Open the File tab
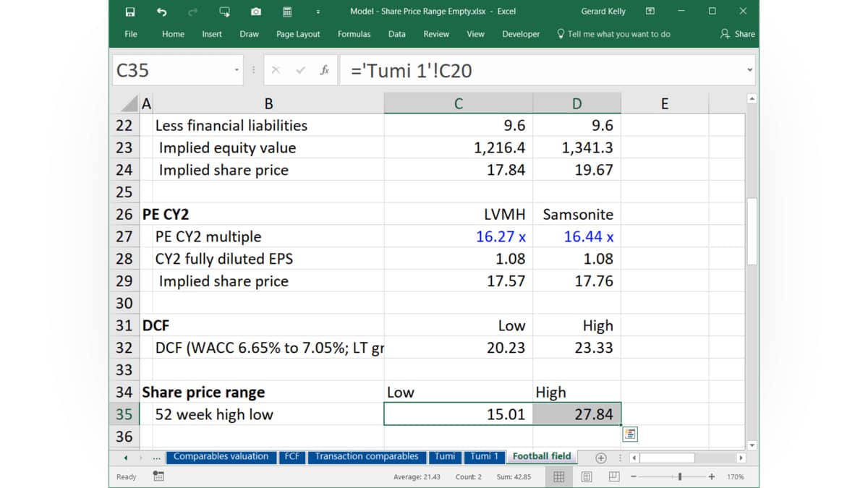 [131, 34]
